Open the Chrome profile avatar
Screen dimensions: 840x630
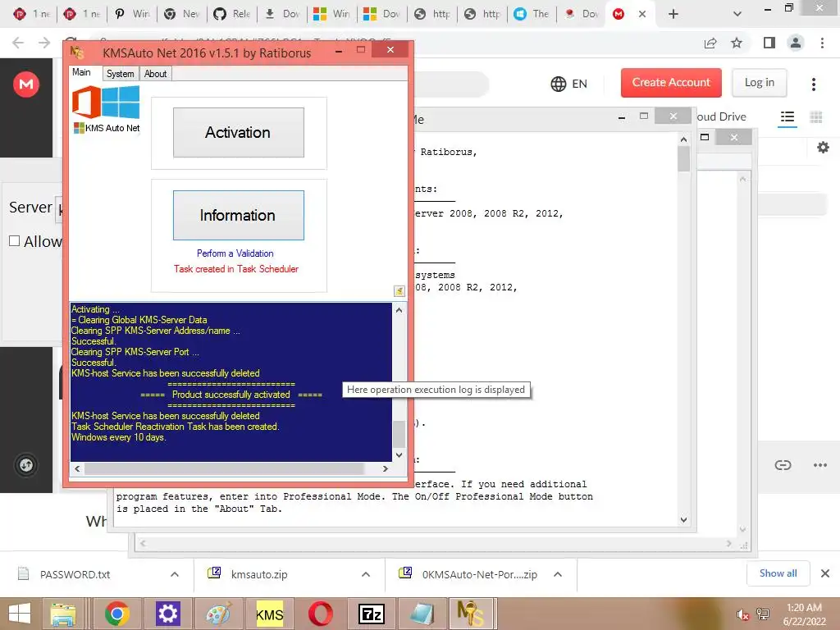click(x=796, y=43)
